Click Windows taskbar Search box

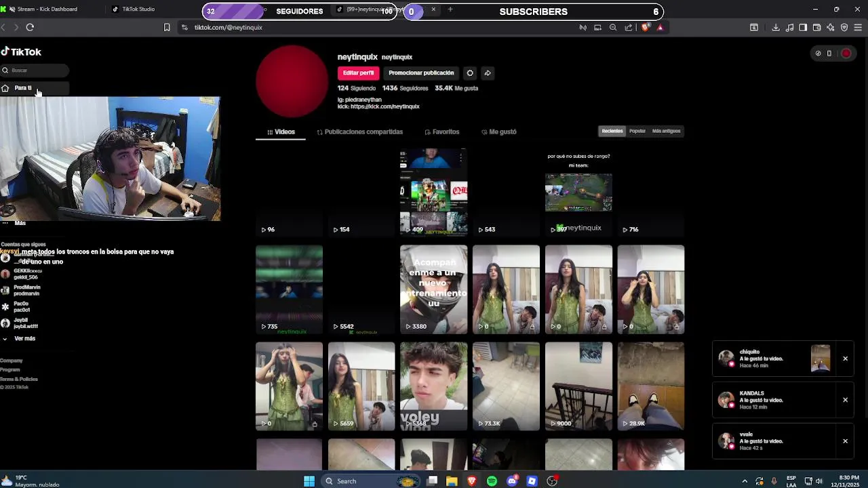(371, 481)
